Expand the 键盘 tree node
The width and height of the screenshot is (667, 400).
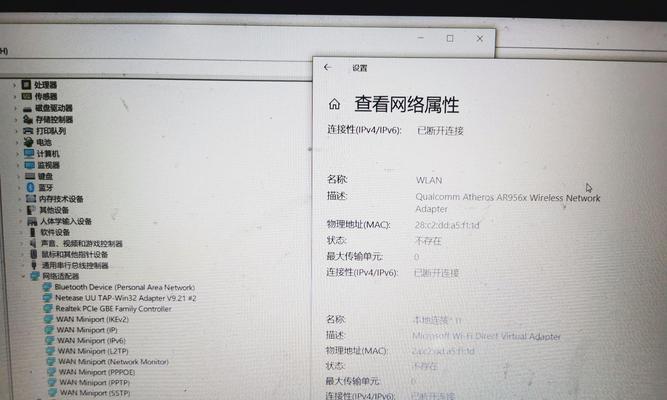tap(18, 177)
